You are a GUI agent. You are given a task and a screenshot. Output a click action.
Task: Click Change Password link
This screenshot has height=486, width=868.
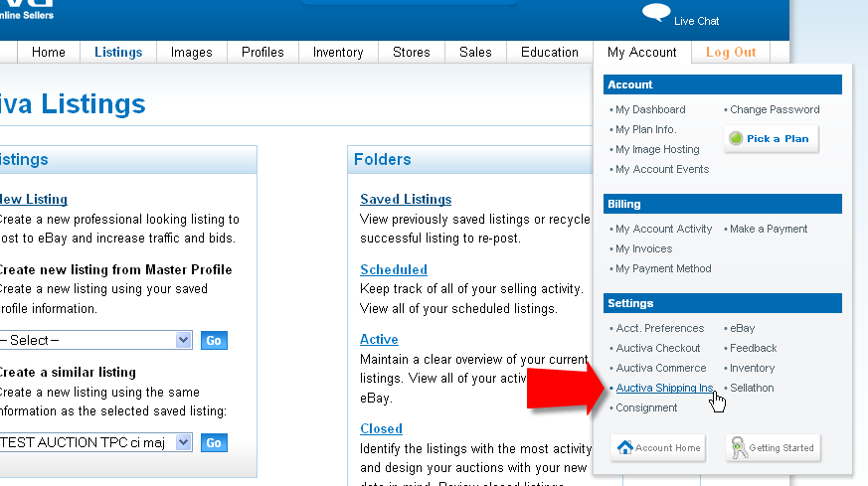775,109
